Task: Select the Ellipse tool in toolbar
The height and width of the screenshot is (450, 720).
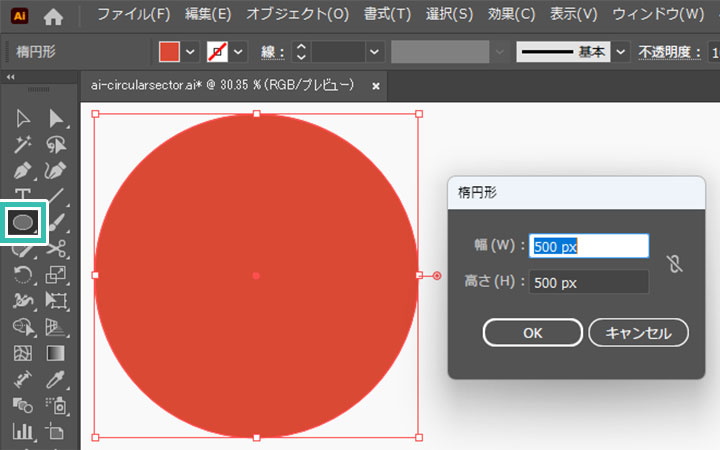Action: [x=24, y=220]
